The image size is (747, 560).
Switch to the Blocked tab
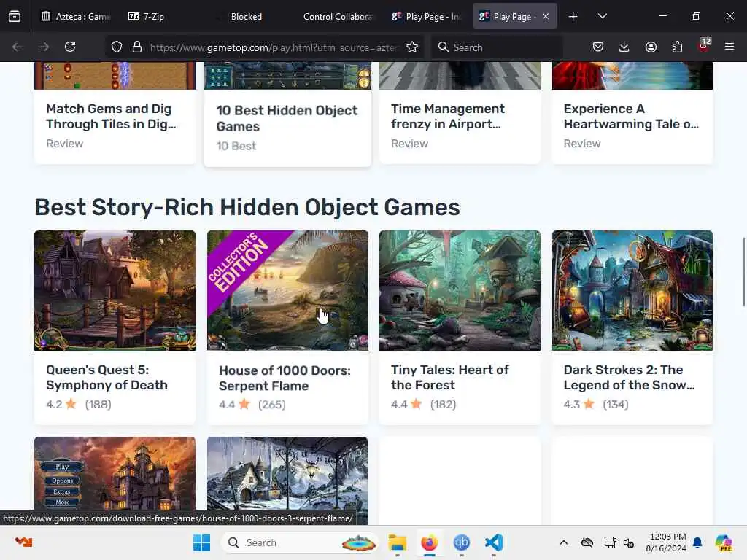pos(247,17)
